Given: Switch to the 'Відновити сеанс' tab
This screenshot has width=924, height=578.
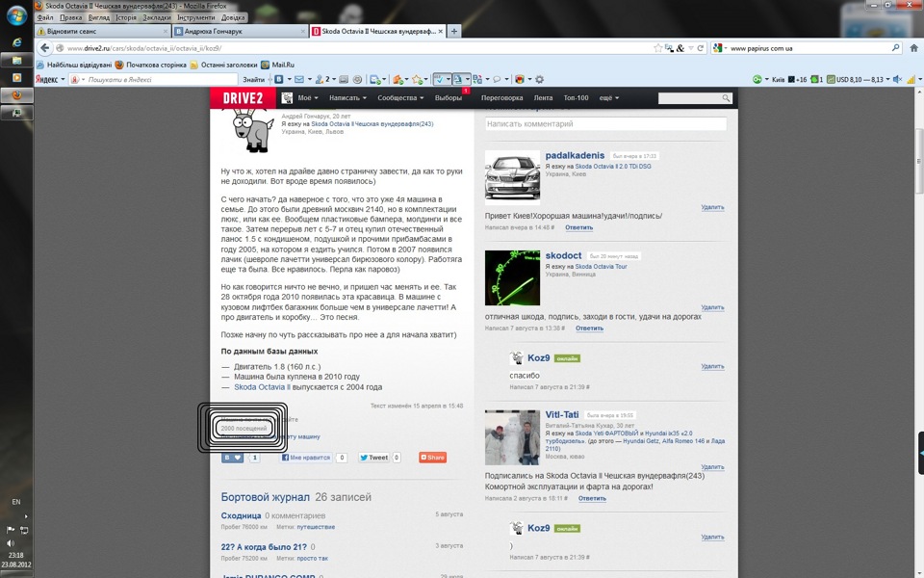Looking at the screenshot, I should [103, 31].
